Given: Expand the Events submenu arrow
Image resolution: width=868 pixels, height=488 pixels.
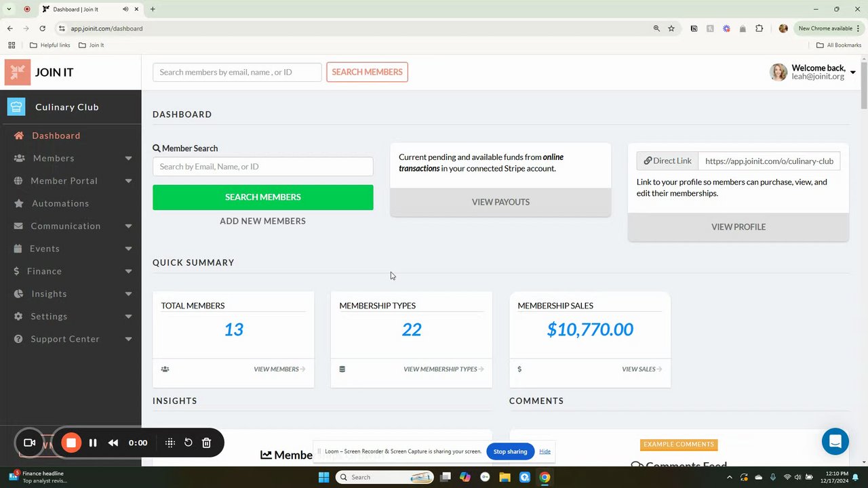Looking at the screenshot, I should (x=128, y=249).
